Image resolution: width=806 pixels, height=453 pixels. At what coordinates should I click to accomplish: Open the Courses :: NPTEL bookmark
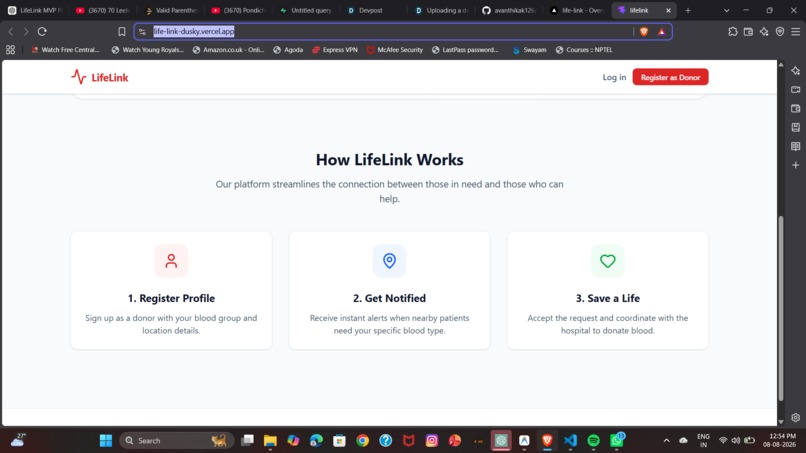(x=584, y=50)
